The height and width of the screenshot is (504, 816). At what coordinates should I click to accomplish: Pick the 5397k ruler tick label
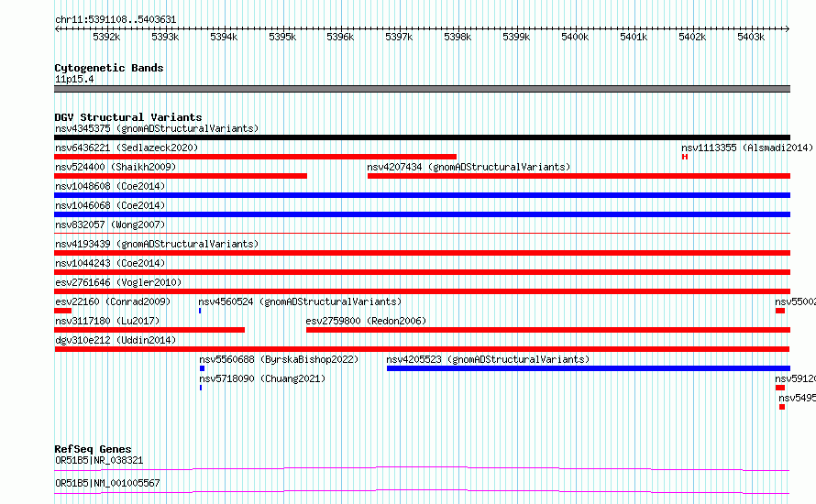click(x=399, y=37)
